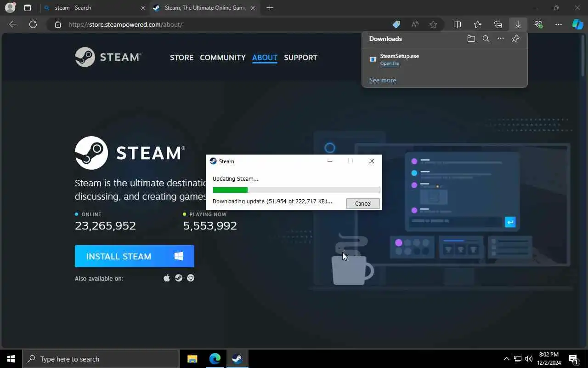Open the SUPPORT menu
The image size is (588, 368).
point(300,57)
